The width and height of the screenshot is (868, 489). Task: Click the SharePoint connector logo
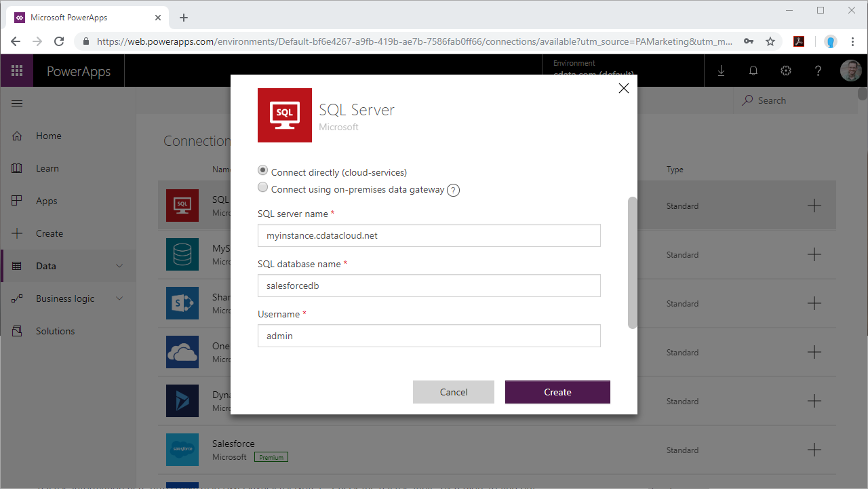tap(182, 303)
